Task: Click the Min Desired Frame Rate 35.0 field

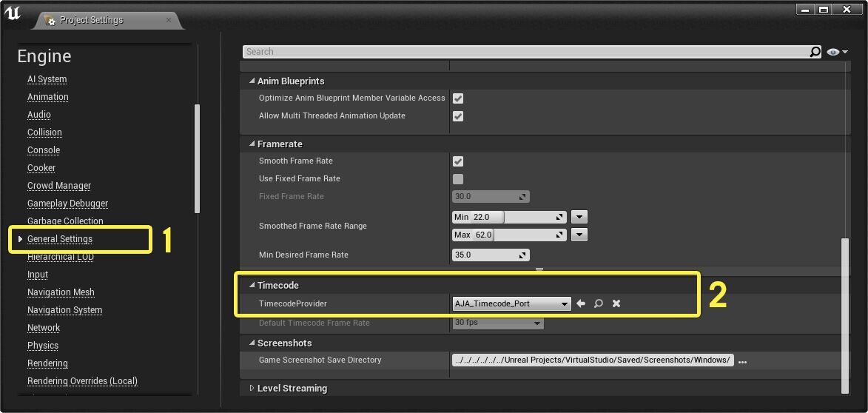Action: click(491, 255)
